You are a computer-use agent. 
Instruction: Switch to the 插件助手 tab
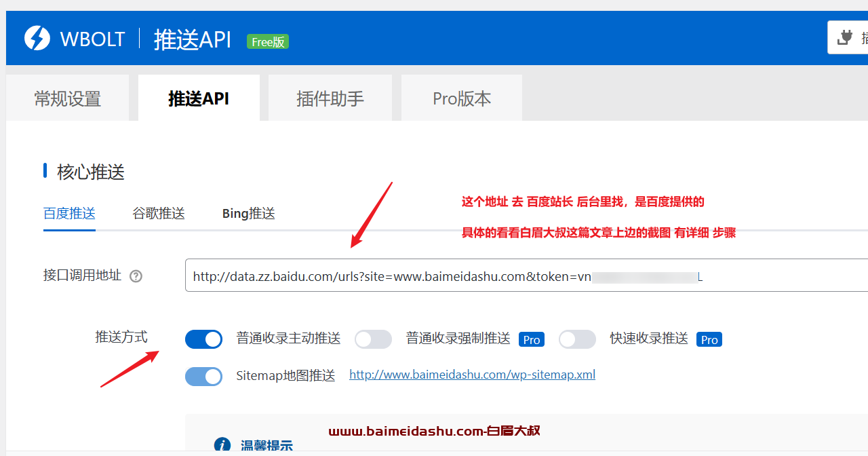pos(330,98)
